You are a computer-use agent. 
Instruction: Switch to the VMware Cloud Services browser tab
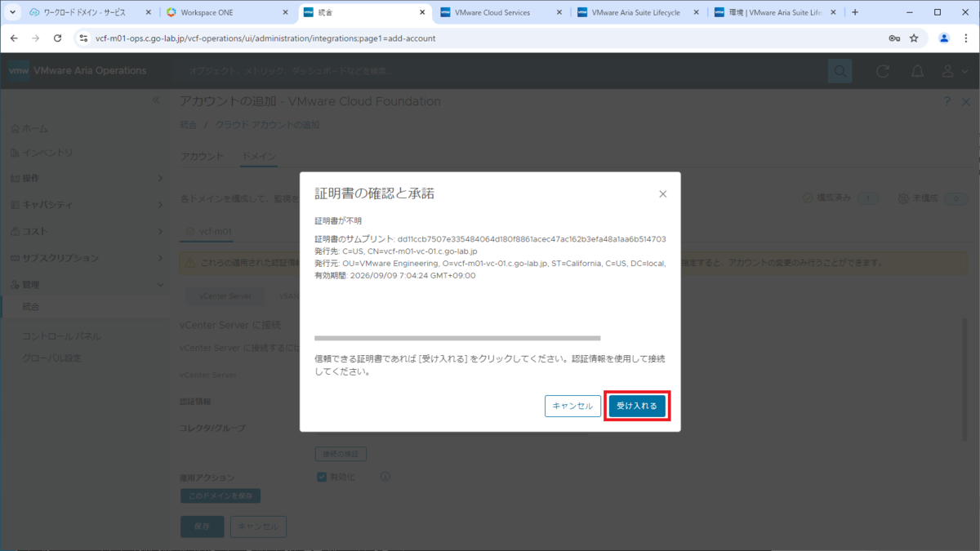pyautogui.click(x=501, y=13)
